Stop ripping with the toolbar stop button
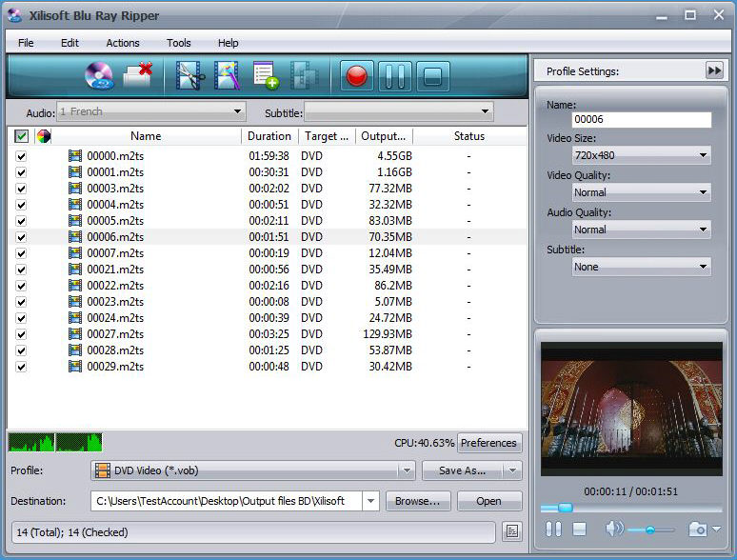 pyautogui.click(x=433, y=76)
